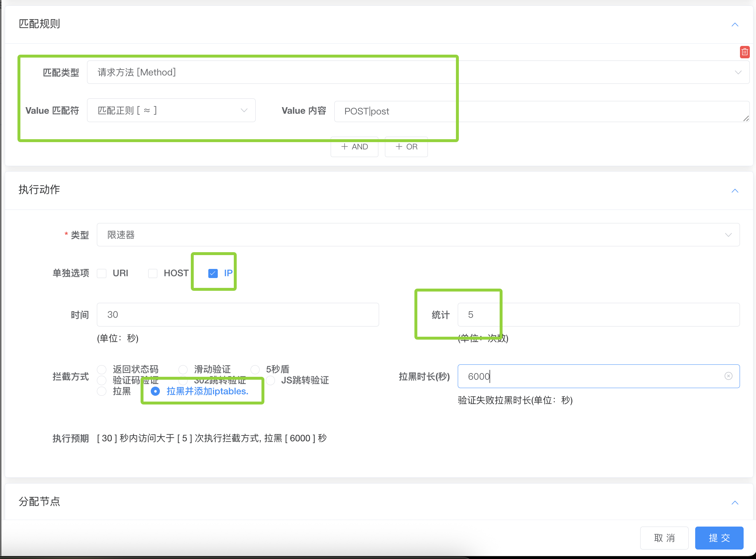Uncheck the IP checkbox
This screenshot has height=559, width=756.
(213, 273)
